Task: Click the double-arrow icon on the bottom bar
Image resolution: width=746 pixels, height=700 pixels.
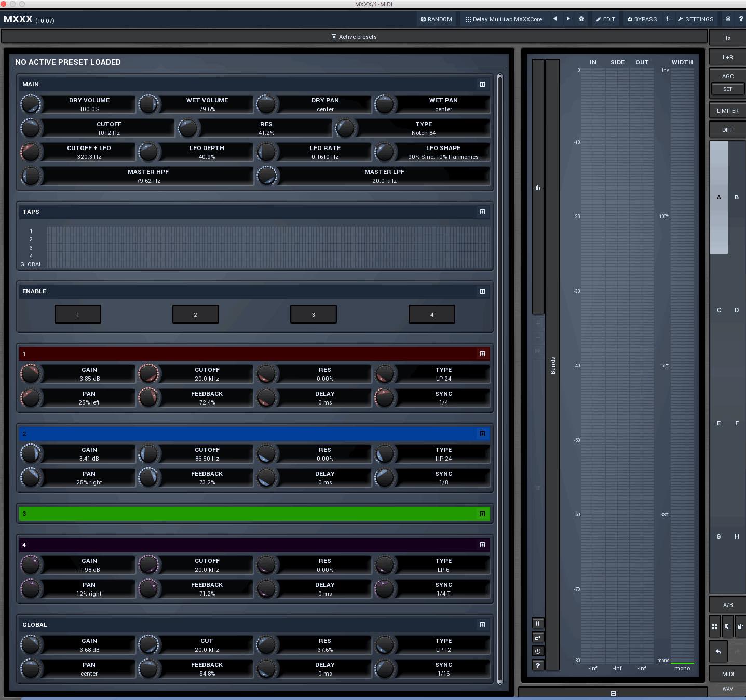Action: pyautogui.click(x=613, y=693)
